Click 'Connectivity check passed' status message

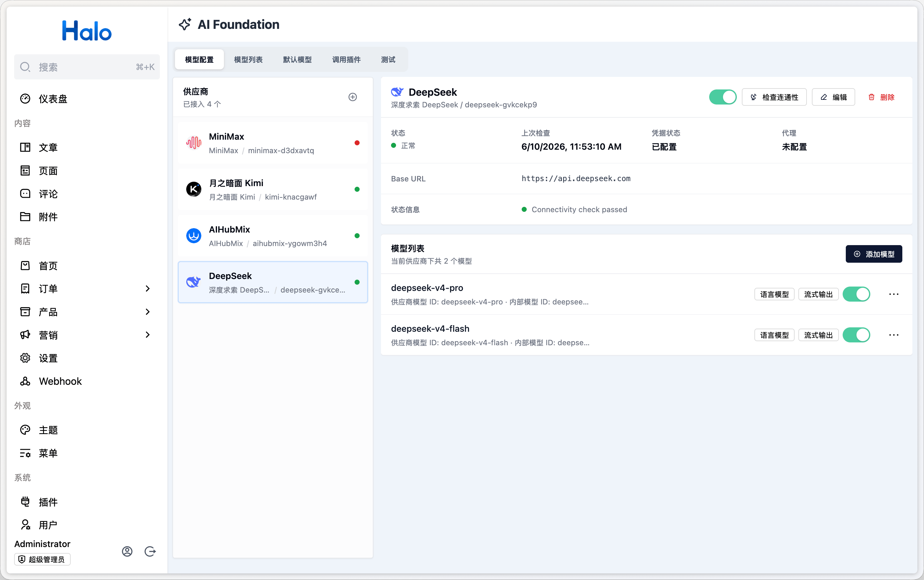pyautogui.click(x=579, y=210)
